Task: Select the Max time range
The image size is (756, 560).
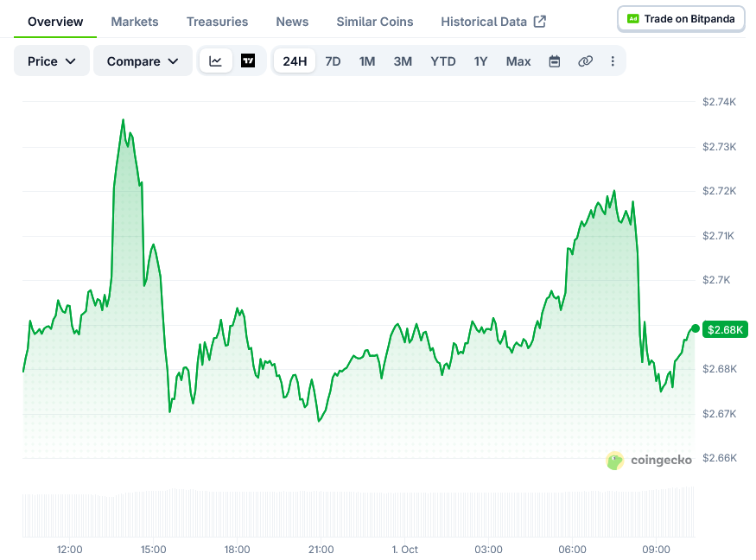Action: point(518,61)
